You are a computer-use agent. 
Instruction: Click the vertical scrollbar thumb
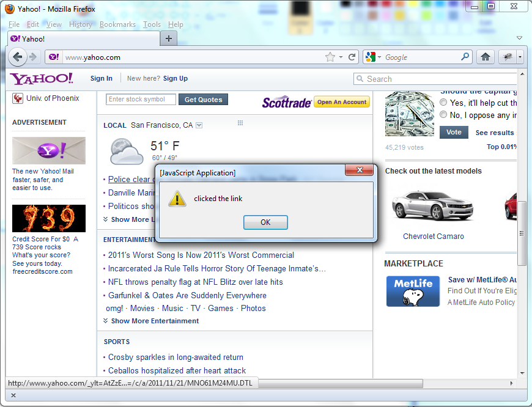point(522,234)
